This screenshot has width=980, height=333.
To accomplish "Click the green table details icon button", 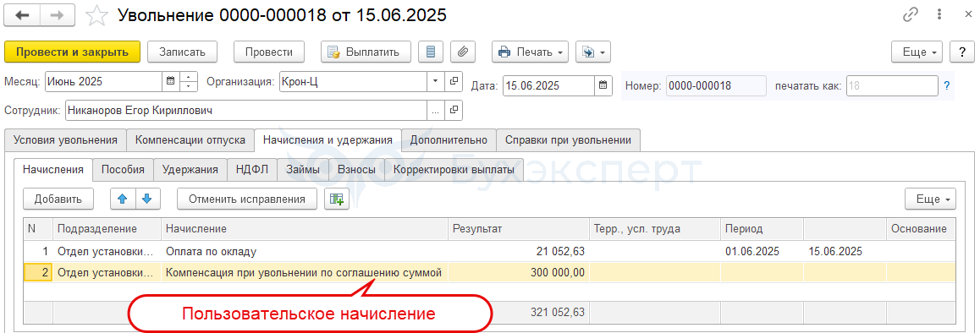I will click(337, 199).
